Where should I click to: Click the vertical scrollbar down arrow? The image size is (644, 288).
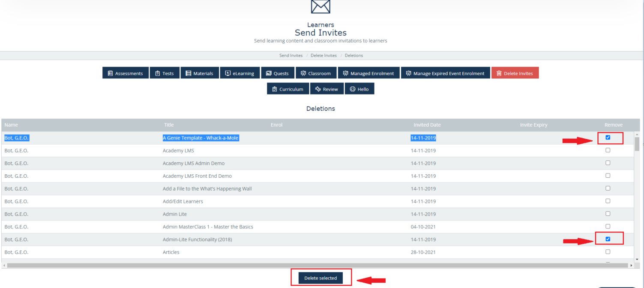(x=637, y=259)
